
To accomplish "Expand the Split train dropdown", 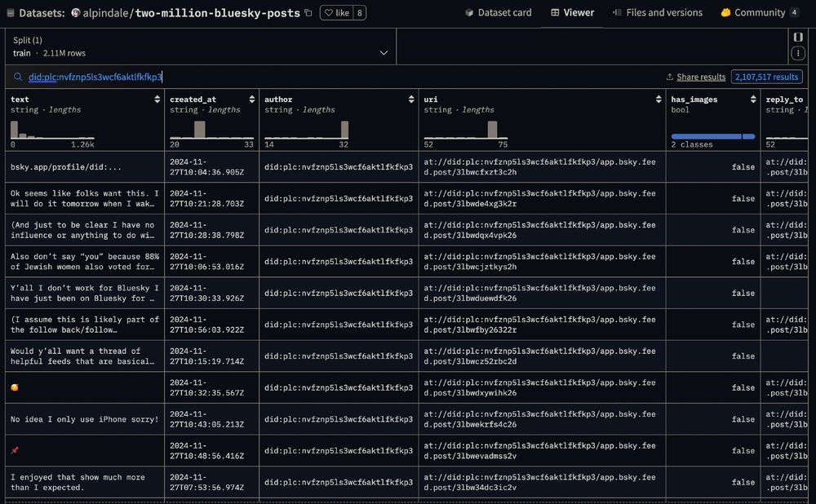I will (201, 46).
